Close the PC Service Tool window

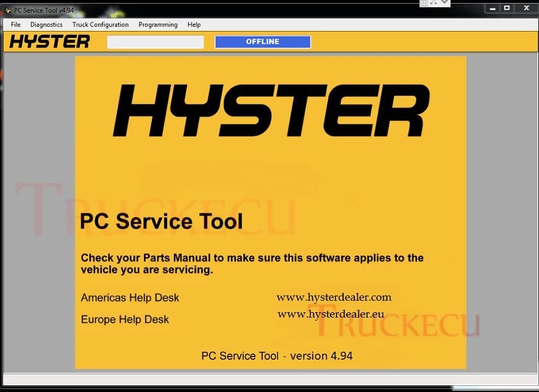tap(526, 9)
